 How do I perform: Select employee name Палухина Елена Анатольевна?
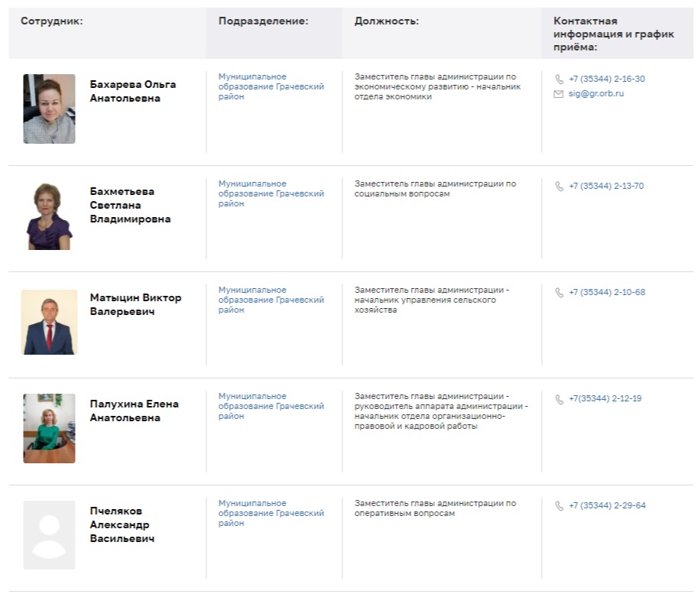[x=134, y=411]
